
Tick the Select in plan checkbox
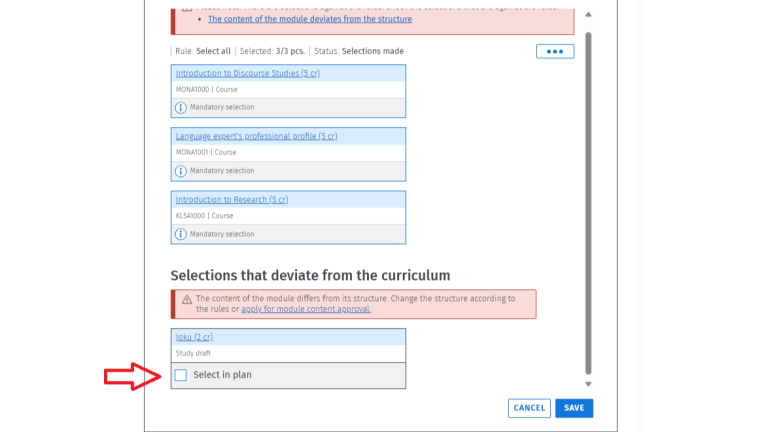(181, 375)
